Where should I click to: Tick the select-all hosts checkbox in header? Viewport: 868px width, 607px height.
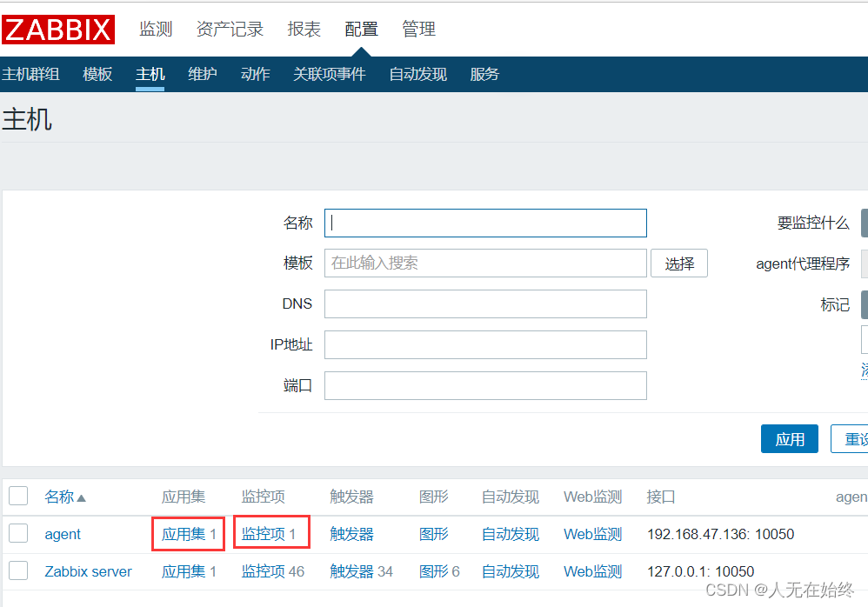(18, 496)
